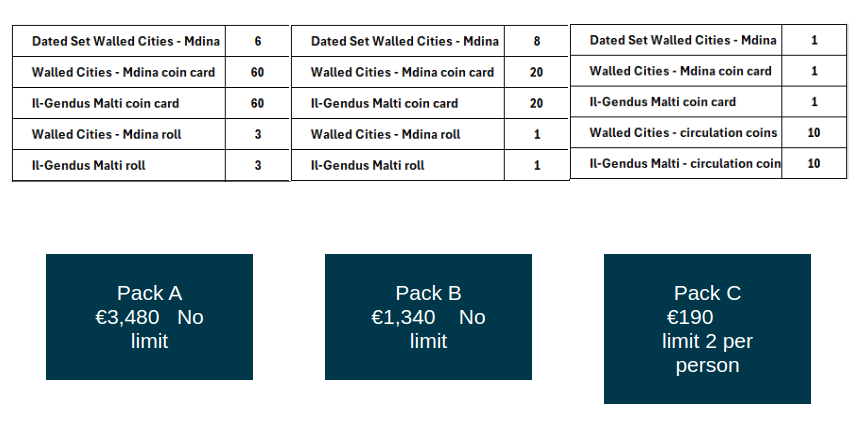The height and width of the screenshot is (422, 858).
Task: Click left table's "Dated Set Walled Cities - Mdina" label
Action: (x=119, y=42)
